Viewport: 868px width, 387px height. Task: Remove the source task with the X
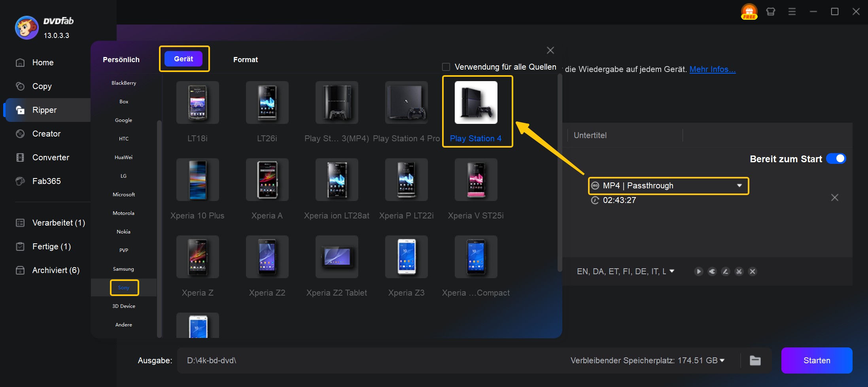click(x=835, y=197)
